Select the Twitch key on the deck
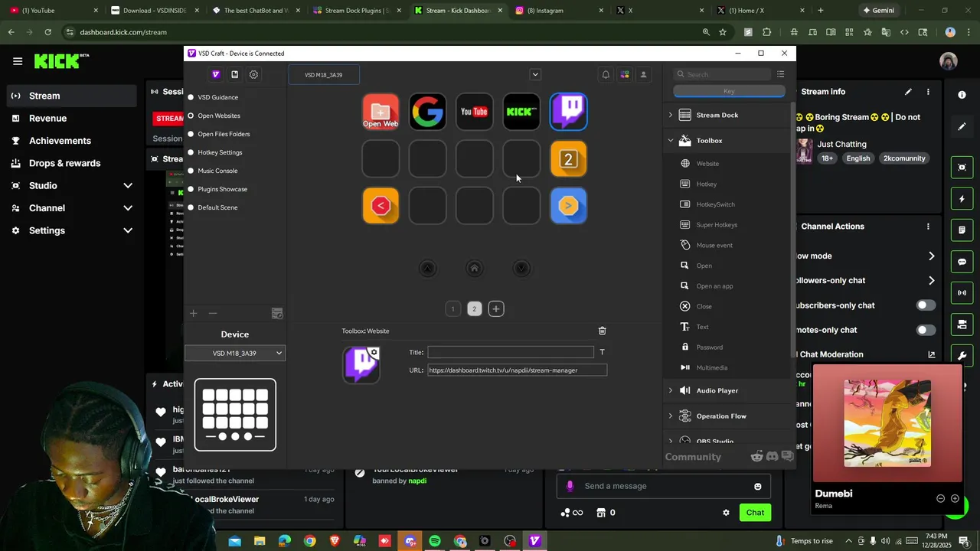980x551 pixels. pos(568,112)
